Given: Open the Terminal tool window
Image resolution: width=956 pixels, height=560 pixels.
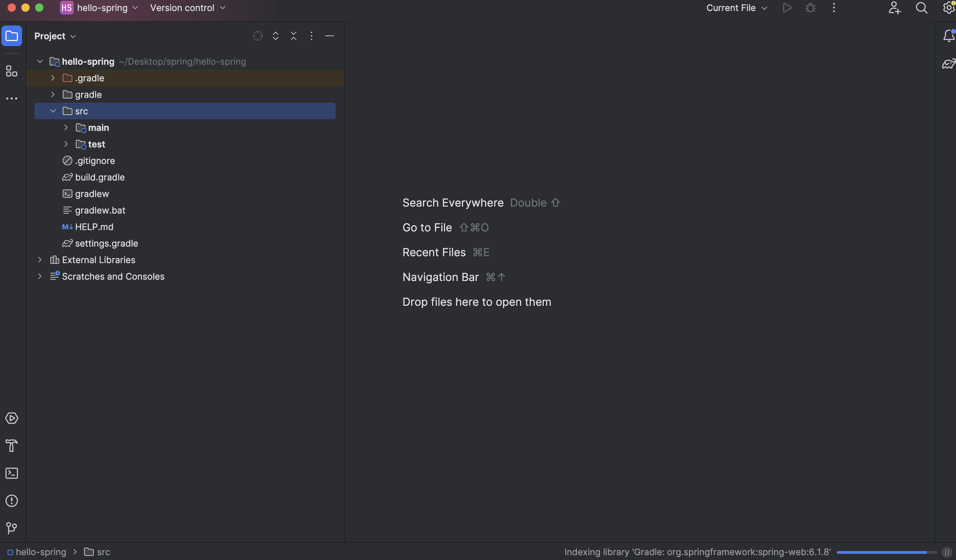Looking at the screenshot, I should pos(11,473).
